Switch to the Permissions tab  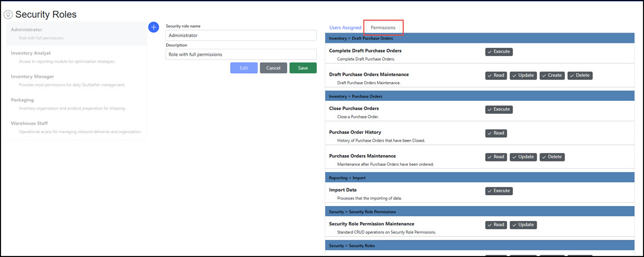(x=383, y=27)
